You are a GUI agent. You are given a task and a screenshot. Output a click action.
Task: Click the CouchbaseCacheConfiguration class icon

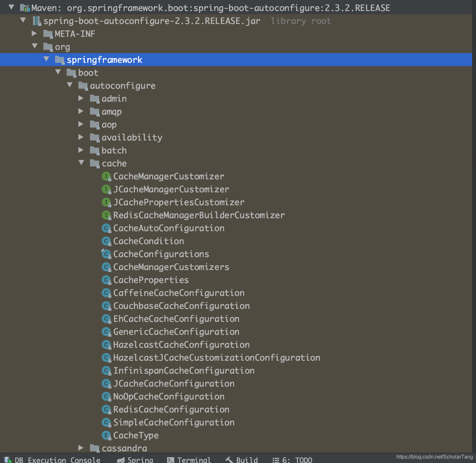[106, 306]
